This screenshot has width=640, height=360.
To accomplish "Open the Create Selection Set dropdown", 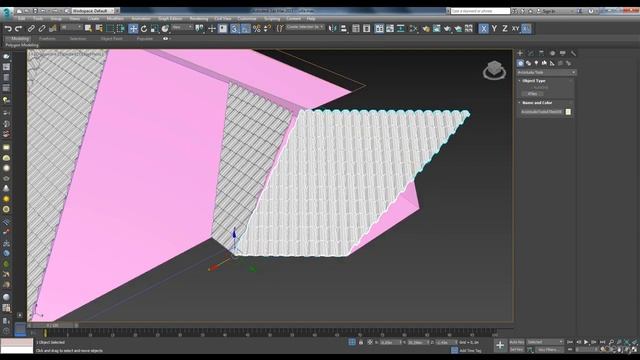I will click(x=305, y=27).
